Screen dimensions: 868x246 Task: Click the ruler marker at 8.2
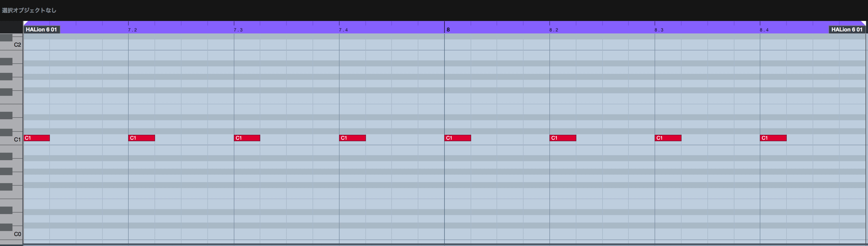tap(554, 30)
